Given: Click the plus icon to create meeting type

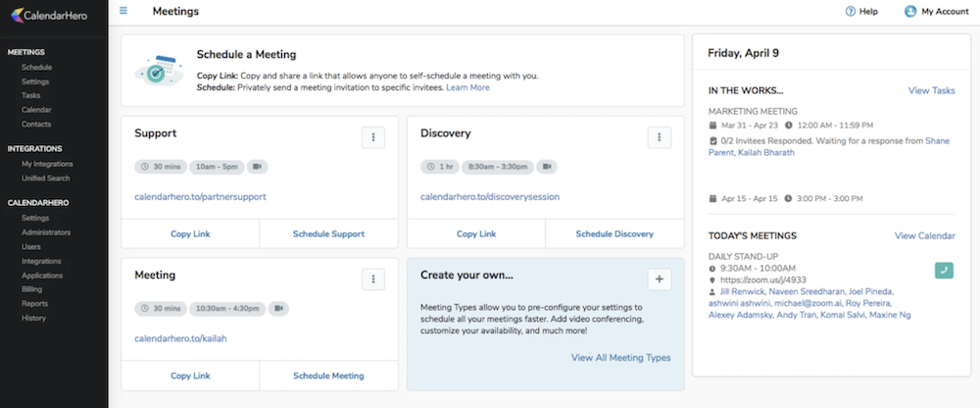Looking at the screenshot, I should (660, 280).
